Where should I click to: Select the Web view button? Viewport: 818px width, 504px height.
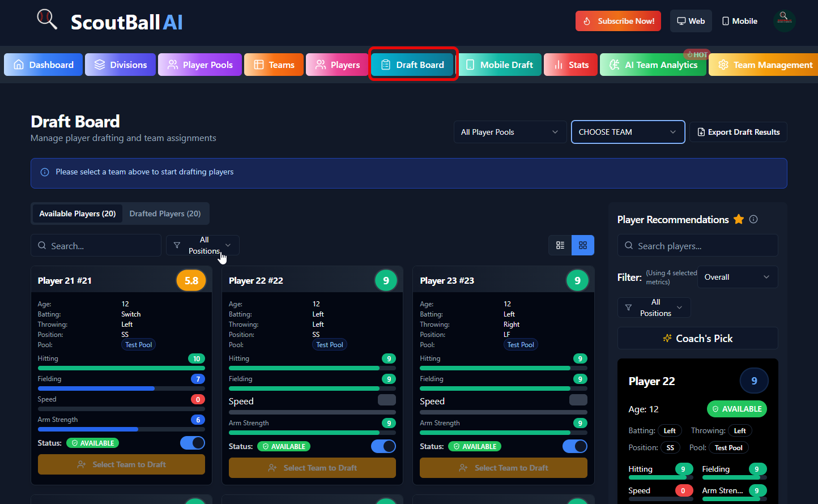(x=691, y=21)
